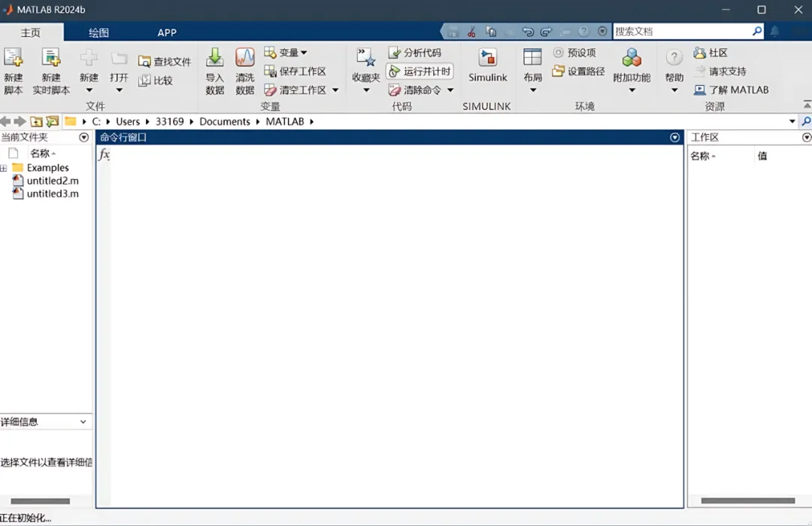Click the Users path segment
This screenshot has width=812, height=526.
click(127, 121)
